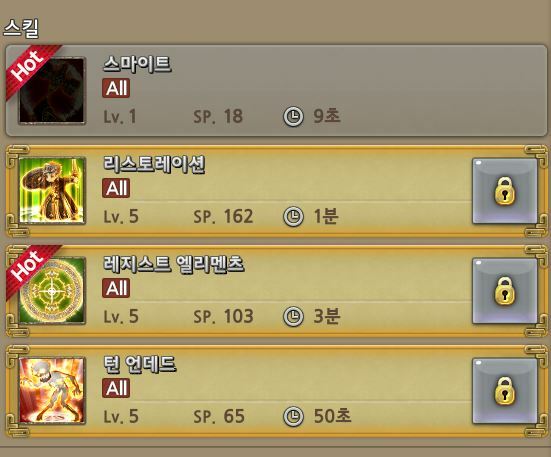This screenshot has width=551, height=457.
Task: Select the 리스토레이션 skill icon
Action: coord(52,190)
